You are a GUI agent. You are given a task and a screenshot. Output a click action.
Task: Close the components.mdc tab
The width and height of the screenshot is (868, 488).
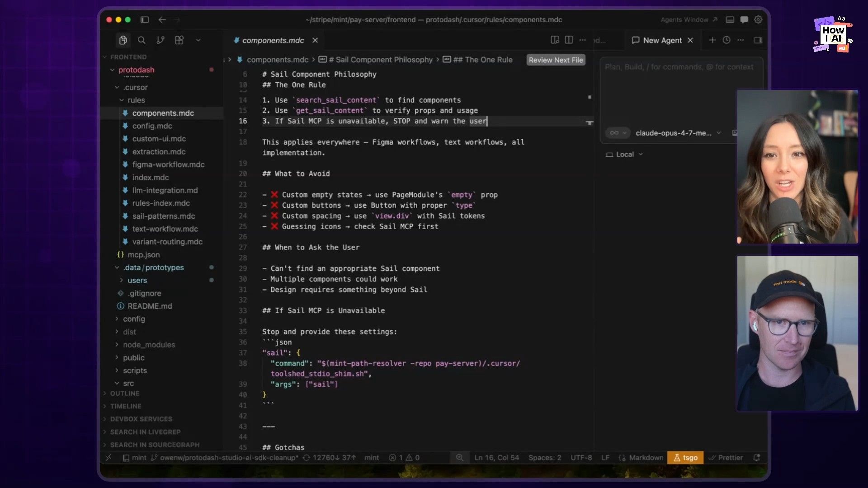point(315,40)
